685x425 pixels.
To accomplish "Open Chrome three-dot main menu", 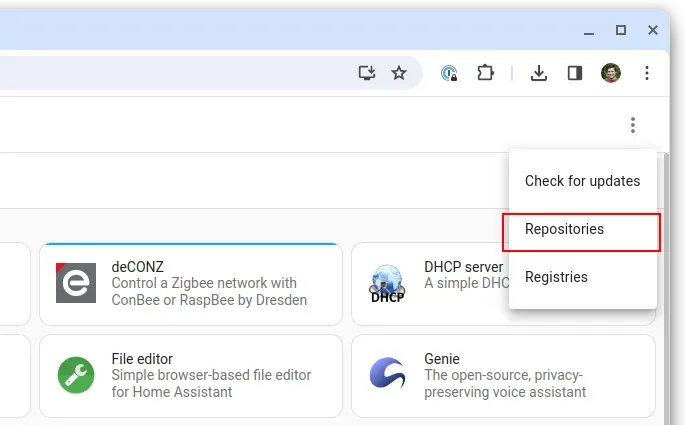I will pos(647,73).
